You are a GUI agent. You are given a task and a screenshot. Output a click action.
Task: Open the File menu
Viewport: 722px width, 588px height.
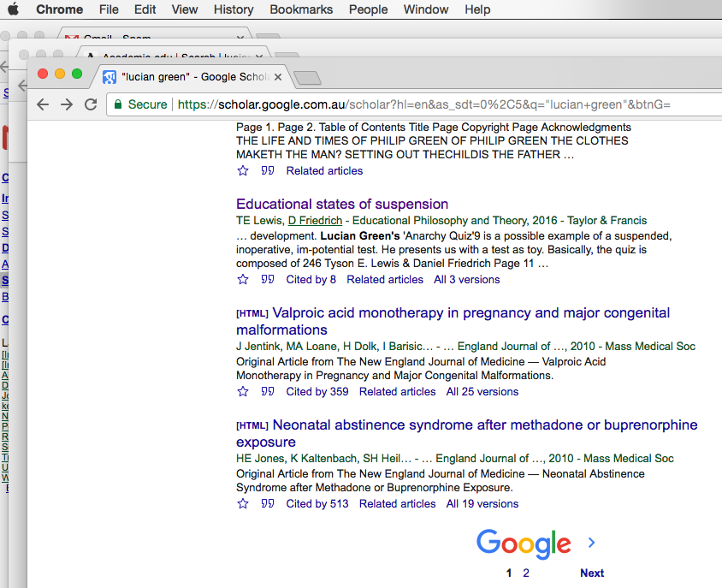click(x=109, y=9)
